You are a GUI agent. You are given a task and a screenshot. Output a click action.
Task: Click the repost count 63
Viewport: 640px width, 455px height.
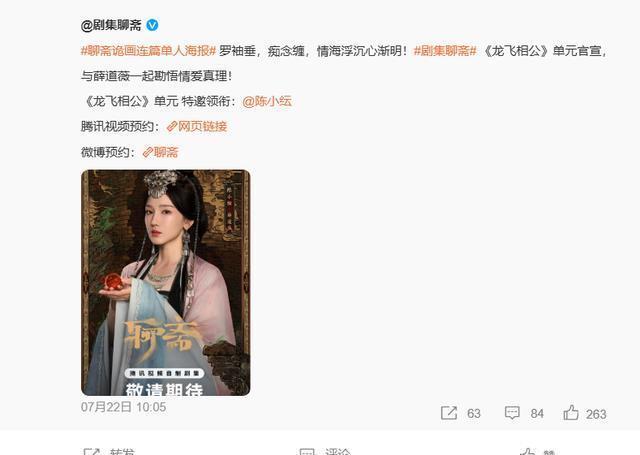[473, 414]
